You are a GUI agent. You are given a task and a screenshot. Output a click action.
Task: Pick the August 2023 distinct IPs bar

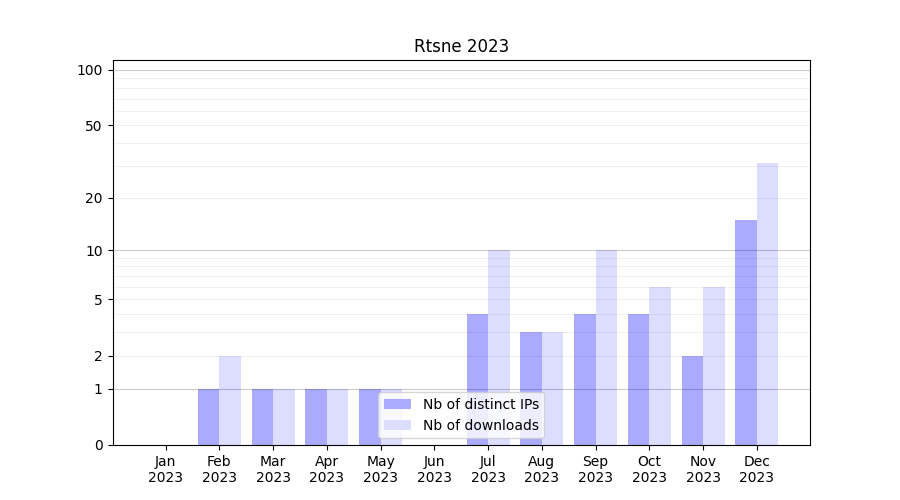531,388
